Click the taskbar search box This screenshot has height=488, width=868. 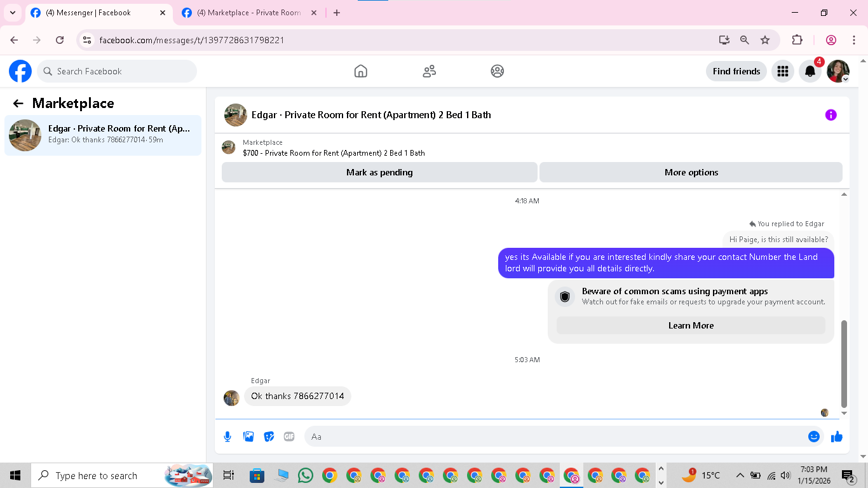[122, 475]
